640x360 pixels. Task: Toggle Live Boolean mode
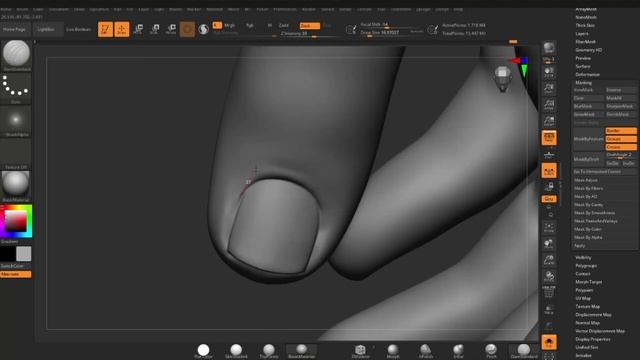pos(79,29)
